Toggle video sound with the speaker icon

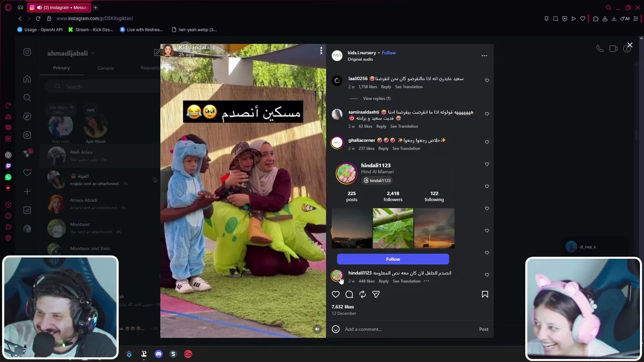click(x=317, y=329)
